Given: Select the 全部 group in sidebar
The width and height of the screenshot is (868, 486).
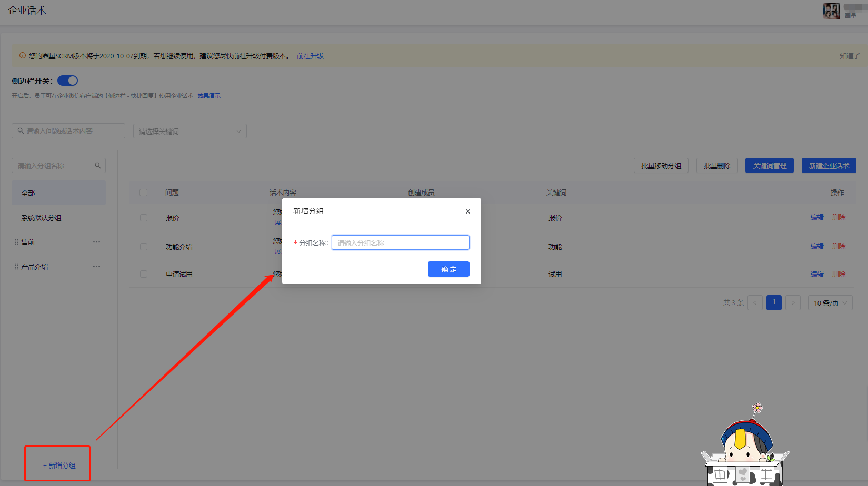Looking at the screenshot, I should pos(58,193).
